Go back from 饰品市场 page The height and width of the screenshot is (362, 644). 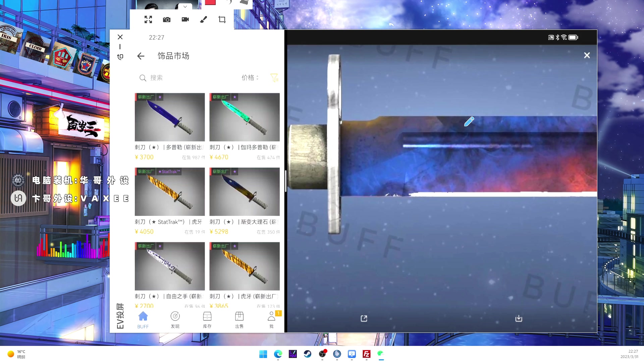pos(141,56)
